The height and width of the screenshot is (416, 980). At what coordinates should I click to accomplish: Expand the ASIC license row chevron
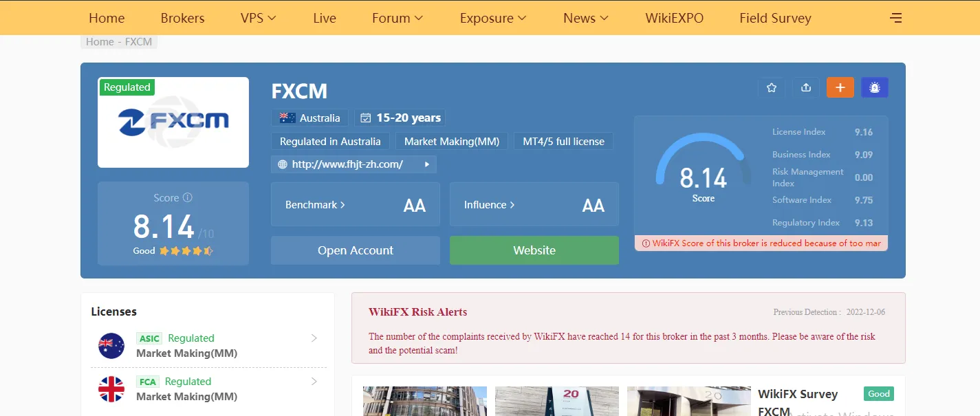click(x=314, y=338)
